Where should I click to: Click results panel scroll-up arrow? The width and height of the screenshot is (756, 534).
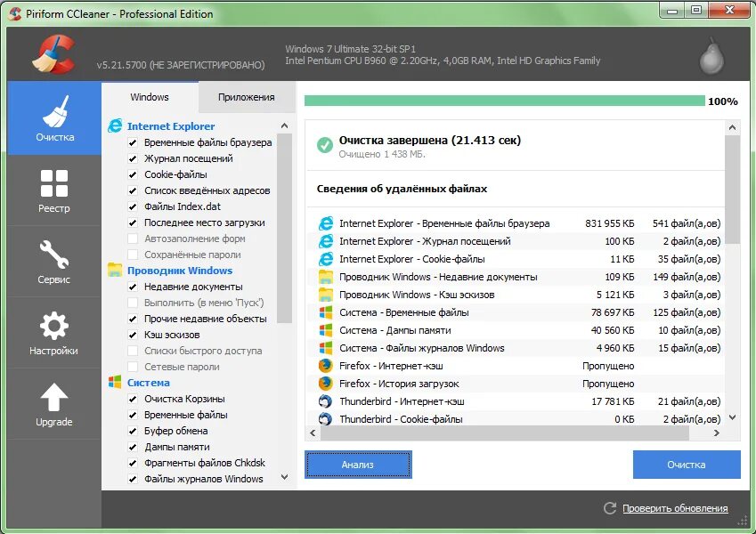(732, 128)
